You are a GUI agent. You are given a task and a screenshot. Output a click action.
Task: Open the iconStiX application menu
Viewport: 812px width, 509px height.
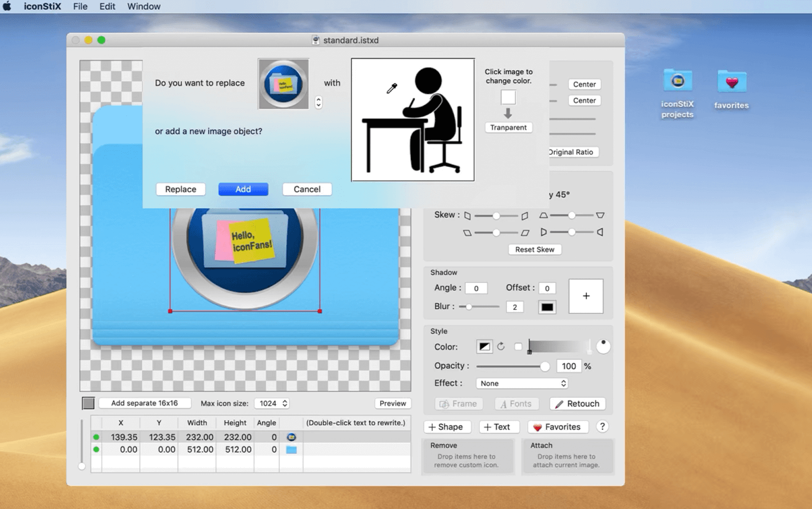tap(42, 6)
